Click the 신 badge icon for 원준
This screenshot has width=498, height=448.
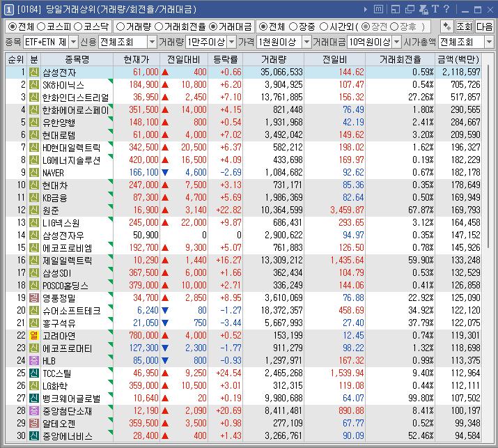pyautogui.click(x=34, y=210)
